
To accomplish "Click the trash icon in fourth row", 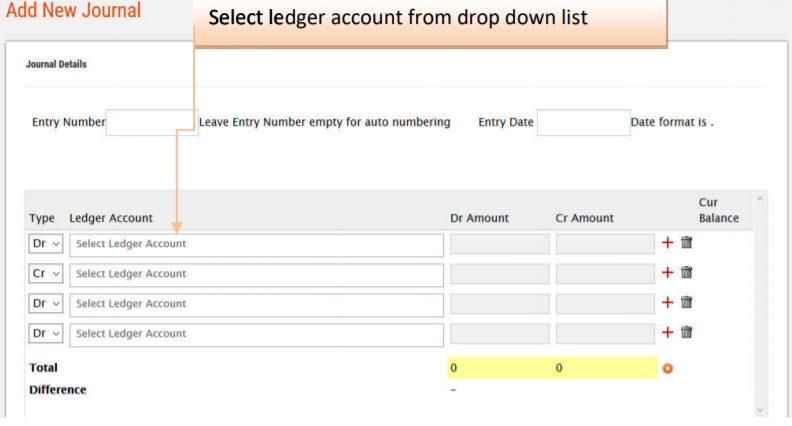I will [686, 333].
